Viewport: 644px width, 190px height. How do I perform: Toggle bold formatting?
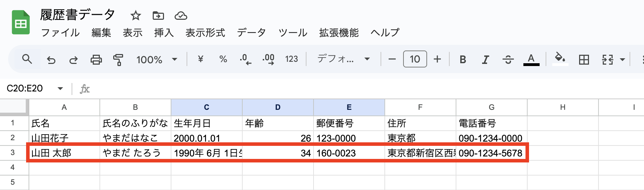(x=463, y=60)
